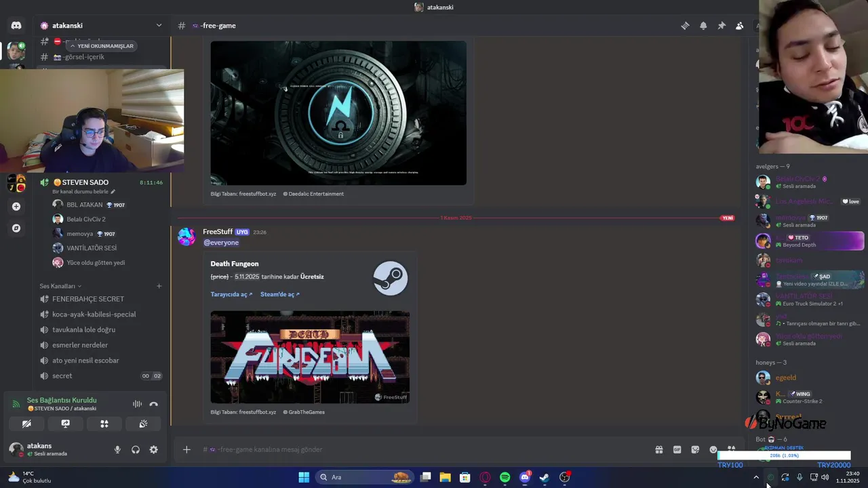This screenshot has width=868, height=488.
Task: Open user settings gear icon
Action: (x=154, y=449)
